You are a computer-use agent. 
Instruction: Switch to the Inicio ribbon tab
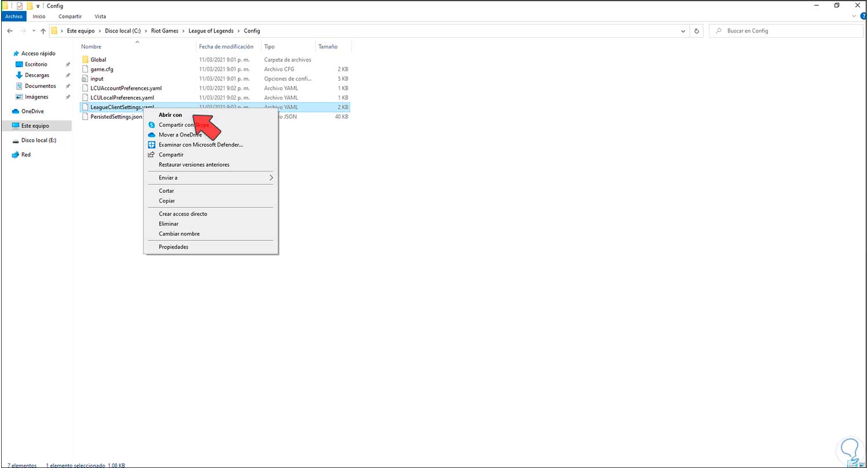click(x=39, y=17)
